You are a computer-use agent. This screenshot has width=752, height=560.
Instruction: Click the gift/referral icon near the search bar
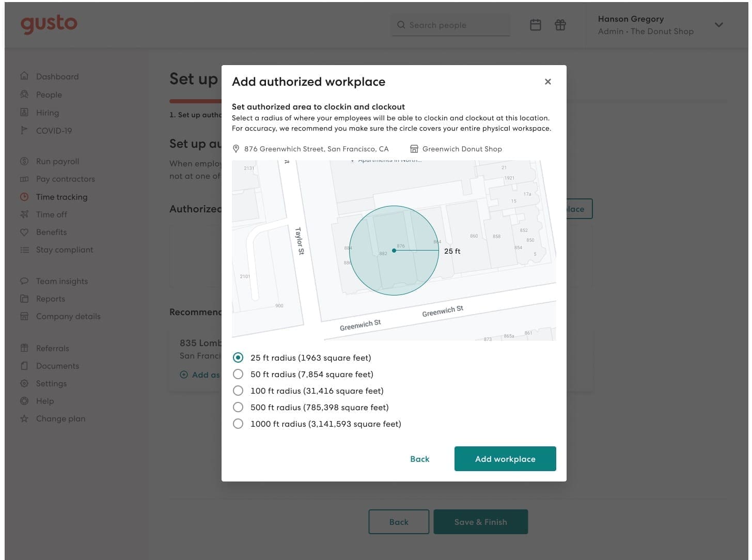point(560,24)
